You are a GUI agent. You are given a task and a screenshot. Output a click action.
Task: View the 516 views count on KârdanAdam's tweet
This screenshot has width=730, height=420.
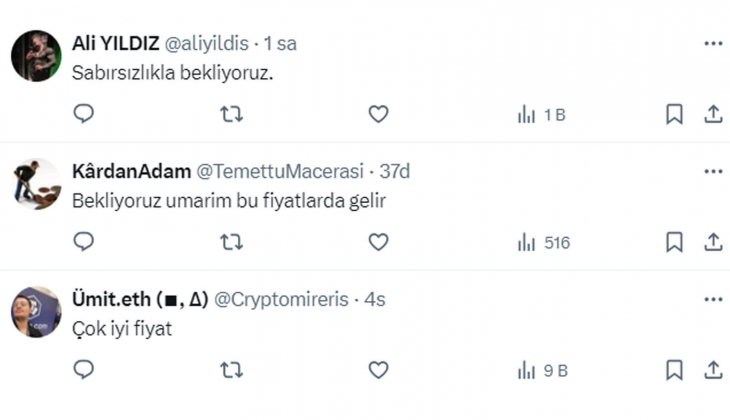click(545, 243)
